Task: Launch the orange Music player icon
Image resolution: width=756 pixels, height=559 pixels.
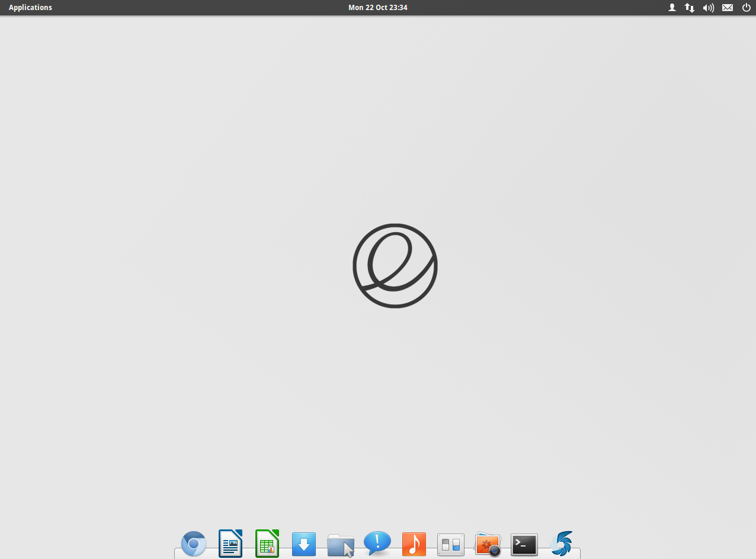Action: click(x=414, y=544)
